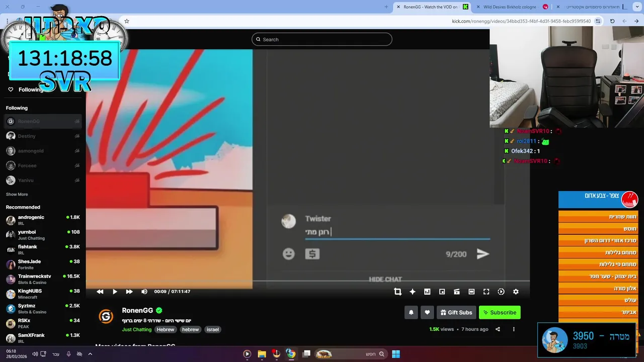Click Gift Subs button
Image resolution: width=644 pixels, height=362 pixels.
(x=456, y=312)
